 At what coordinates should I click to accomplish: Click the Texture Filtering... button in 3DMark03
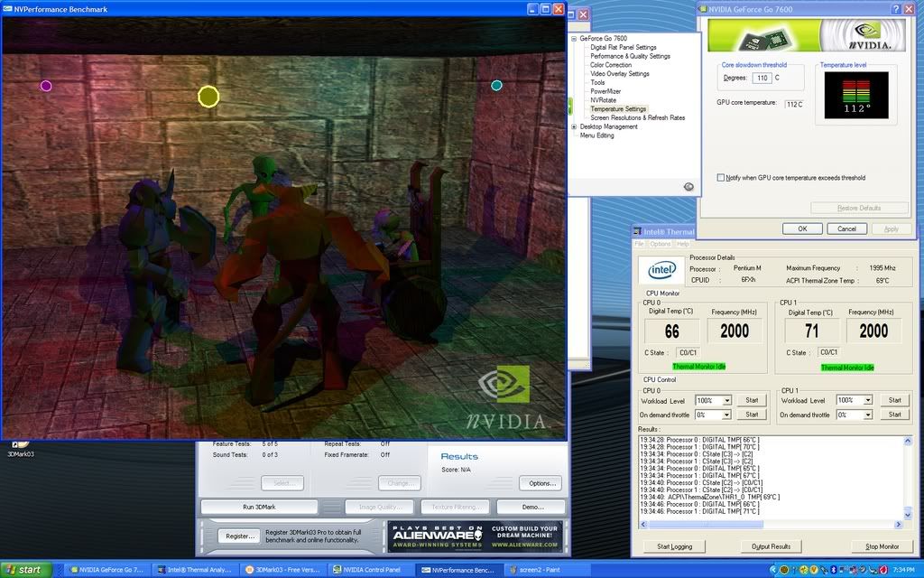point(456,508)
